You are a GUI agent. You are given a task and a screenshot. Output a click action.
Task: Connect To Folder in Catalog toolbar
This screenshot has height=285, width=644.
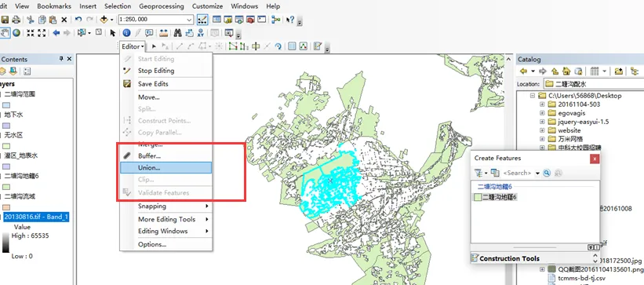[x=619, y=71]
